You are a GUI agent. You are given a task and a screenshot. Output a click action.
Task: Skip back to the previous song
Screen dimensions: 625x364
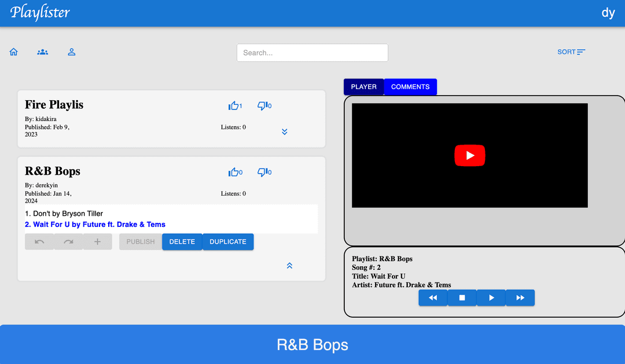coord(433,298)
